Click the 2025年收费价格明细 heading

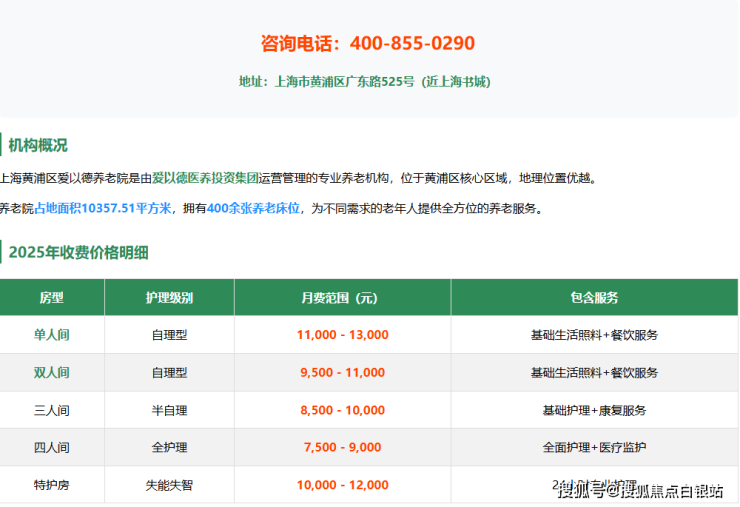coord(78,252)
